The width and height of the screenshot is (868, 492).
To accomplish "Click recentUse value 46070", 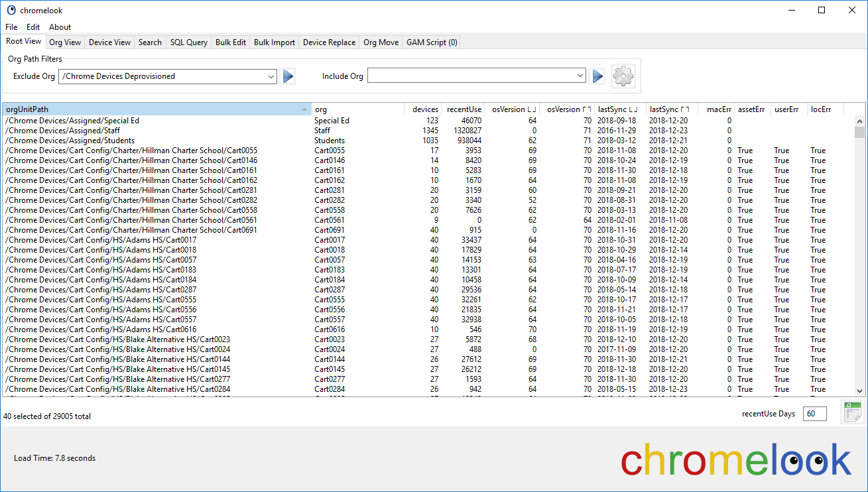I will pyautogui.click(x=471, y=121).
